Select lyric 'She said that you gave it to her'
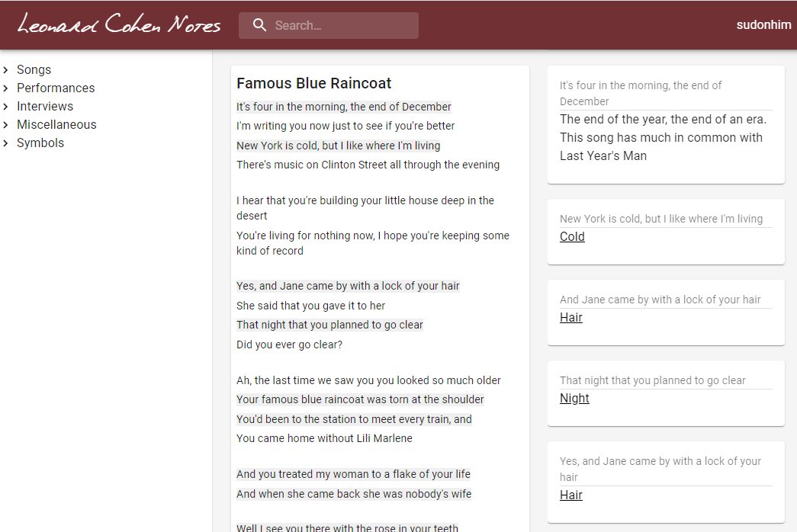The width and height of the screenshot is (797, 532). click(x=310, y=306)
